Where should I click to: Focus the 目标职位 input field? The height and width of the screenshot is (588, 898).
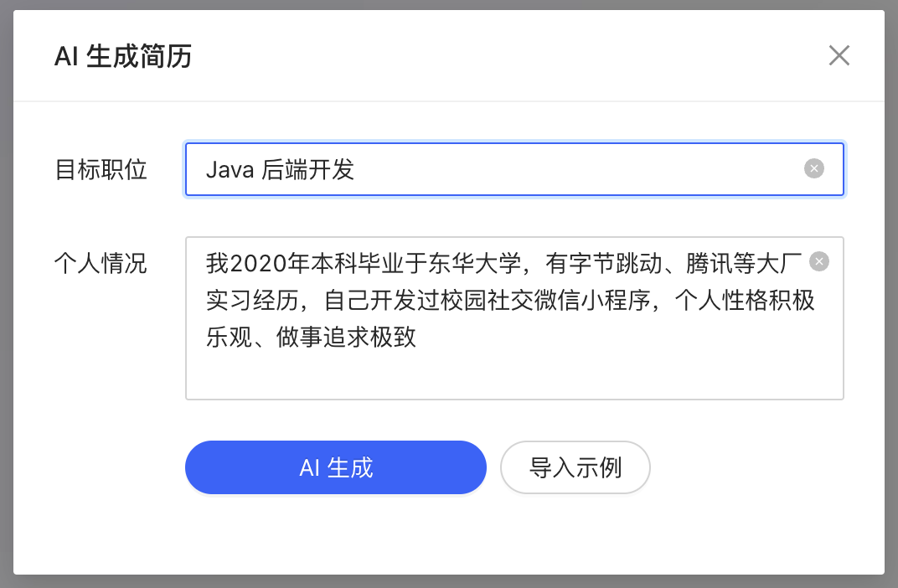514,169
